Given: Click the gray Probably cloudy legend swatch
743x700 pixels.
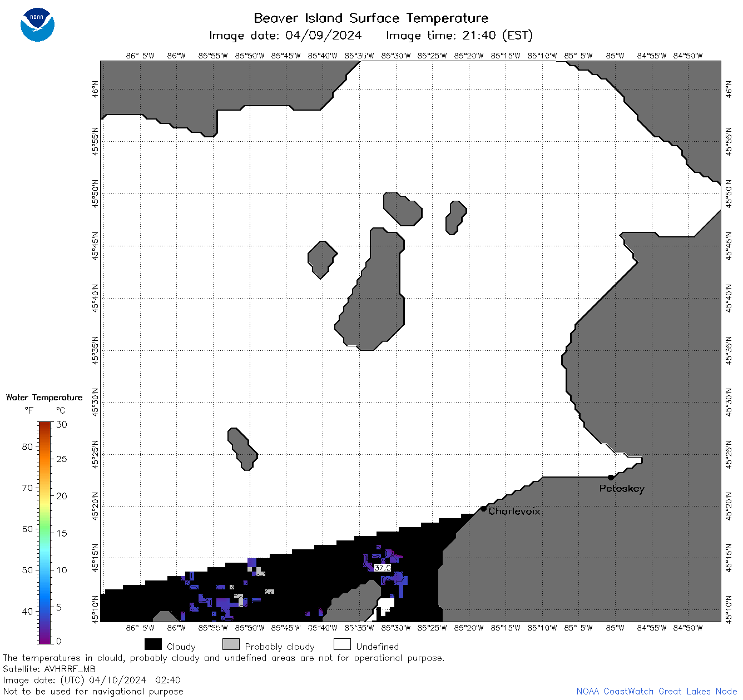Looking at the screenshot, I should tap(231, 644).
